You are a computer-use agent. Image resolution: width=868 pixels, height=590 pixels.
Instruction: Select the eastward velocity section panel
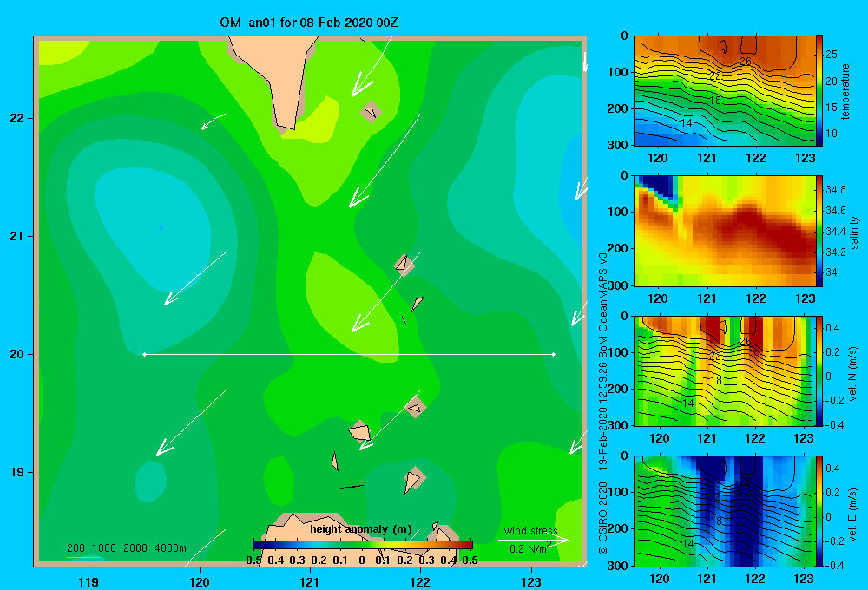pyautogui.click(x=725, y=511)
